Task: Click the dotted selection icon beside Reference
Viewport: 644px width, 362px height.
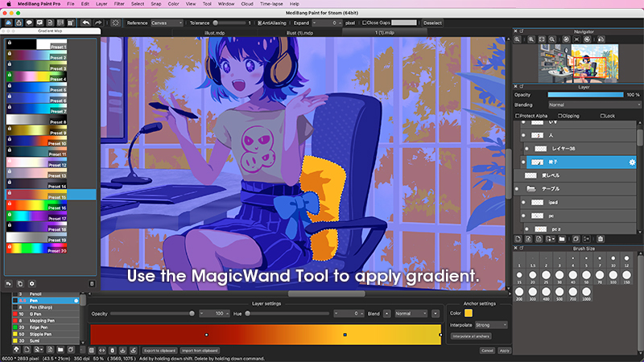Action: tap(115, 23)
